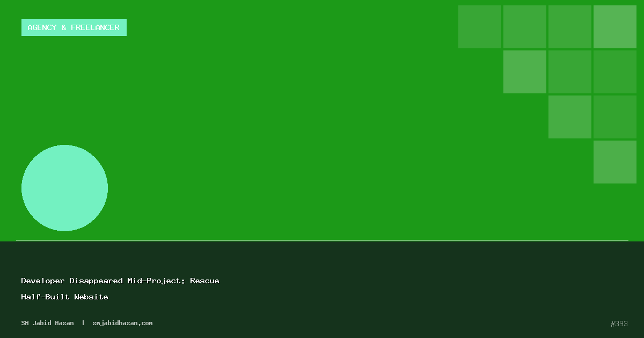The image size is (644, 338).
Task: Toggle the third square in the top row
Action: (570, 27)
